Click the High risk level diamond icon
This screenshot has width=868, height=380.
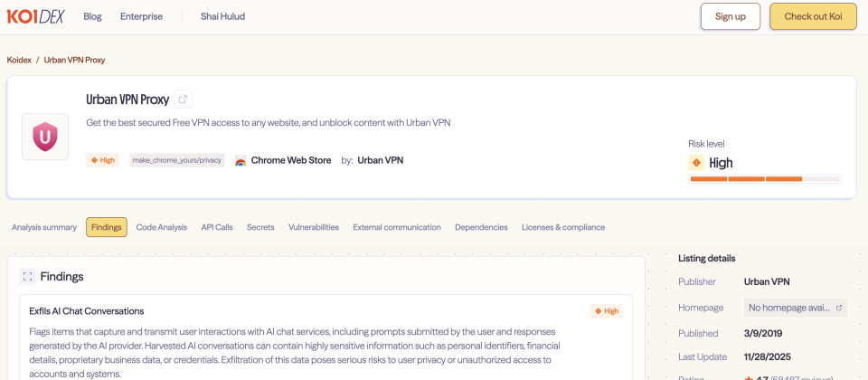tap(696, 163)
